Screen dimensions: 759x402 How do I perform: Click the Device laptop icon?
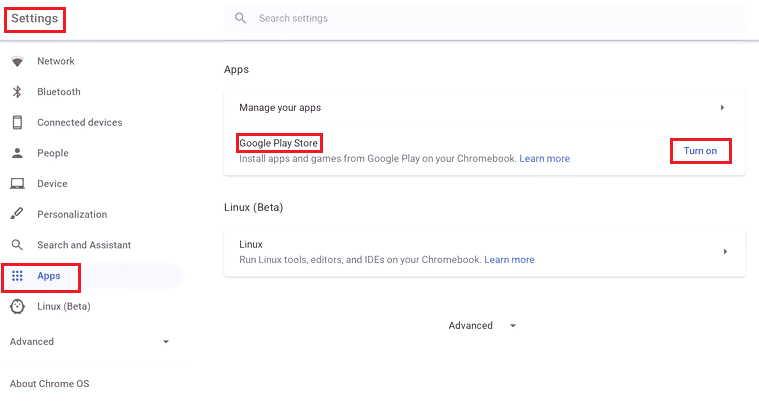coord(17,184)
